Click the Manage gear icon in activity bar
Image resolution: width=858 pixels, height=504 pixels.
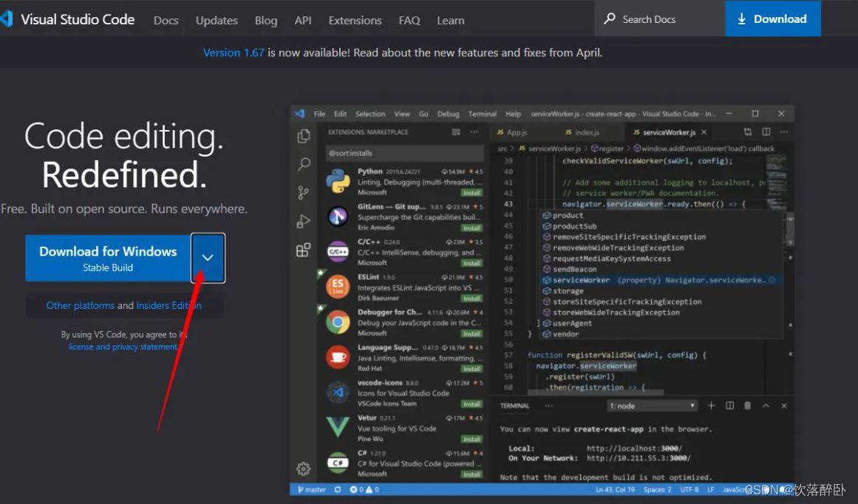303,469
